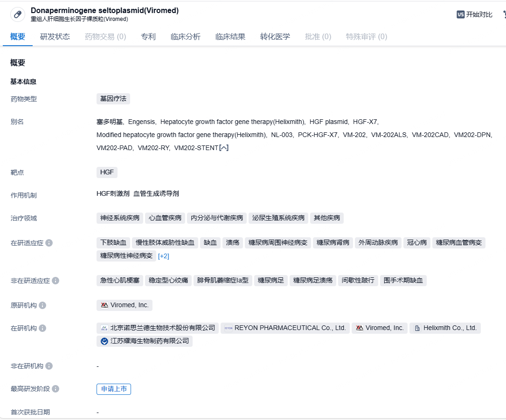Click the 申请上市 stage badge
This screenshot has height=420, width=506.
(x=114, y=389)
